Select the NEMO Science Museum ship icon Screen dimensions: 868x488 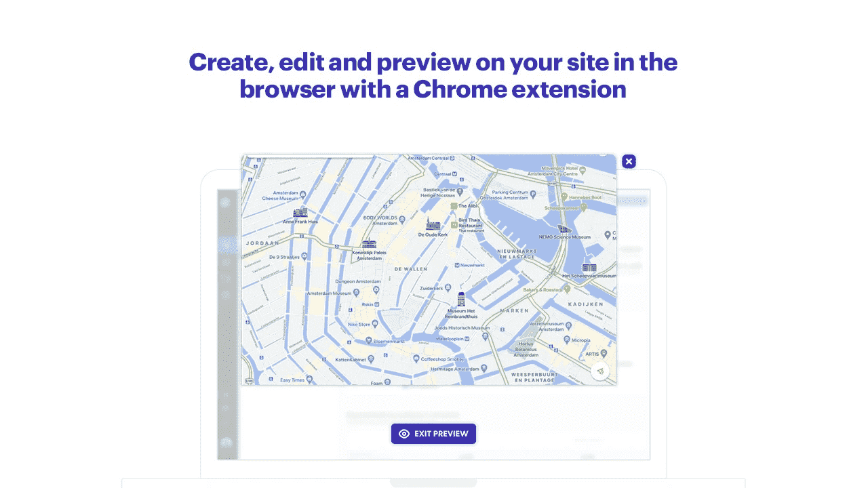564,229
